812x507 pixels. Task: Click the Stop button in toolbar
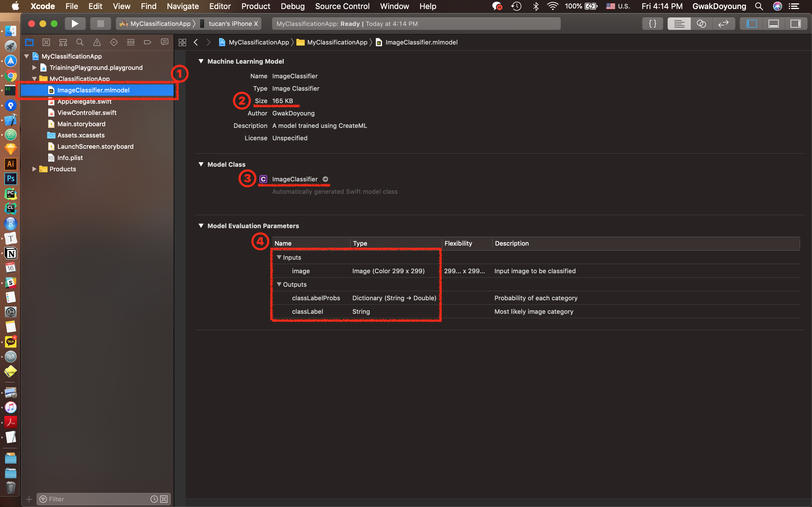pos(100,24)
